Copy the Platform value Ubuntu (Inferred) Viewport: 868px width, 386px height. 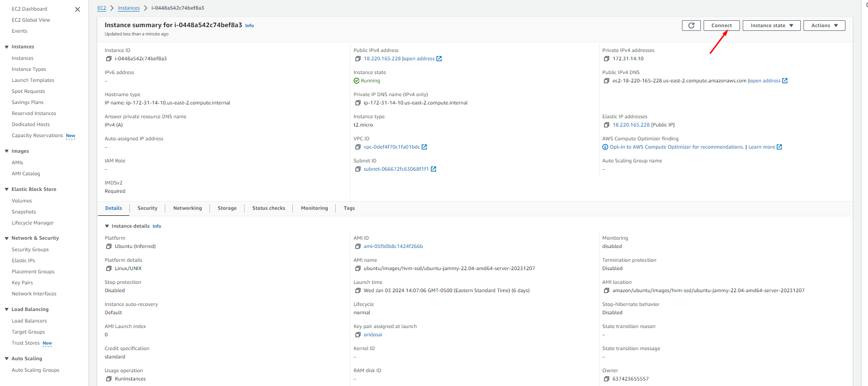click(x=109, y=247)
